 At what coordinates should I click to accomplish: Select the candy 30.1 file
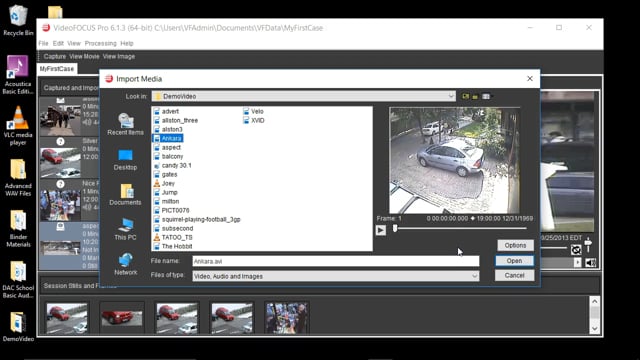point(172,165)
